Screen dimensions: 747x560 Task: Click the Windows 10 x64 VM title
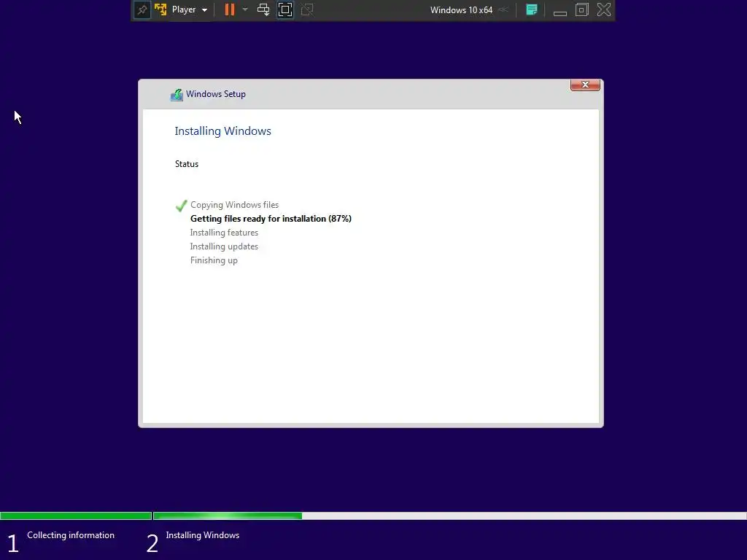[x=461, y=10]
